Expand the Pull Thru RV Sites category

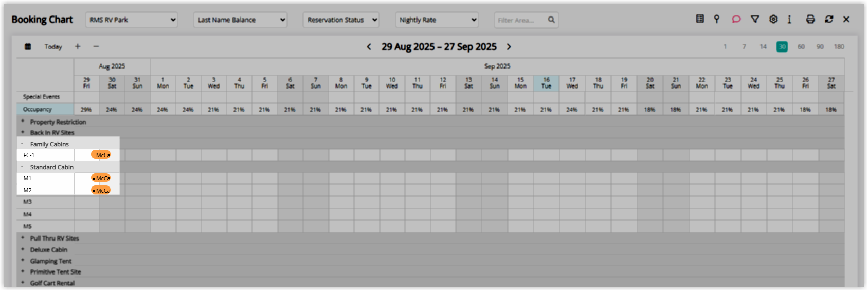(x=23, y=238)
